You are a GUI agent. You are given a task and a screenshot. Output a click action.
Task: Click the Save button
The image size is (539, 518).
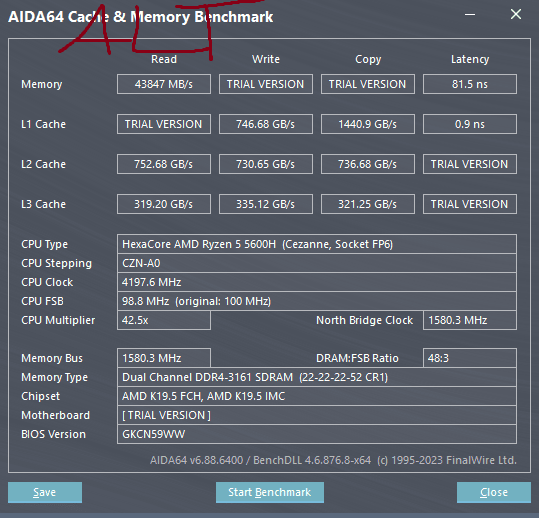point(45,492)
